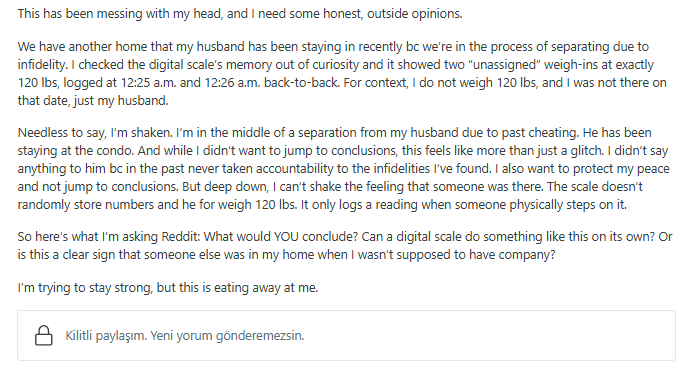Click the paragraph beginning 'Needless to say'
The width and height of the screenshot is (676, 369).
pos(344,169)
